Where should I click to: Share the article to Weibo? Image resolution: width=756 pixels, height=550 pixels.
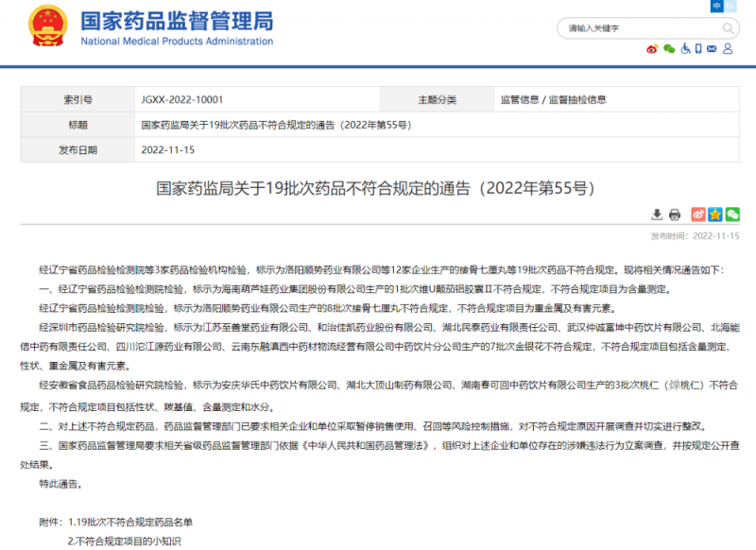(x=698, y=215)
